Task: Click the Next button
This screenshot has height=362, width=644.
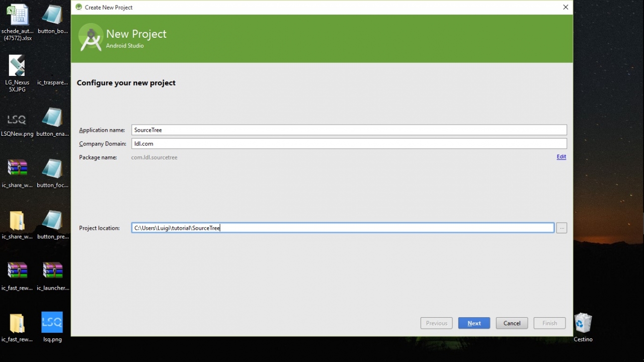Action: click(x=474, y=323)
